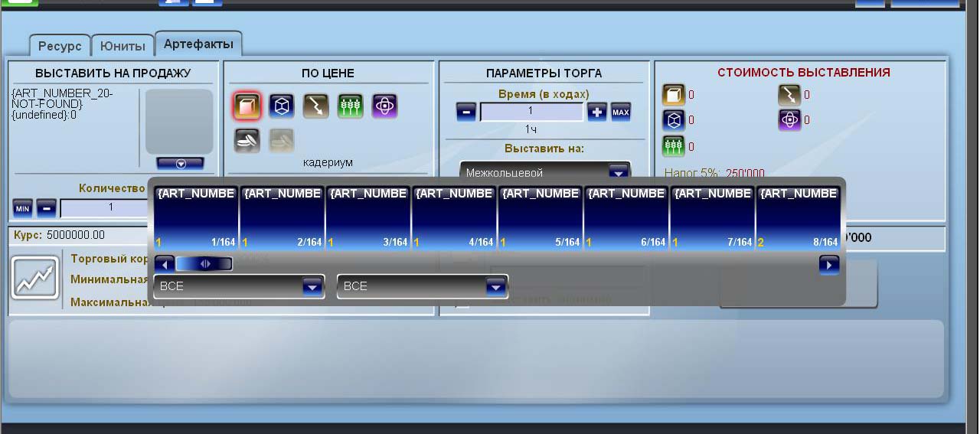This screenshot has height=434, width=980.
Task: Open the Артефакты tab
Action: (x=198, y=44)
